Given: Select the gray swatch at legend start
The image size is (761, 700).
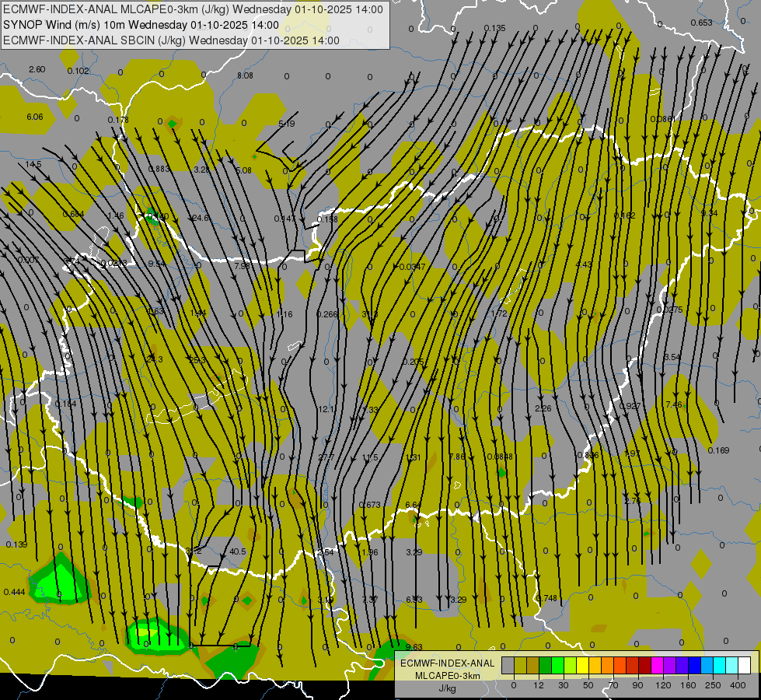Looking at the screenshot, I should [508, 665].
